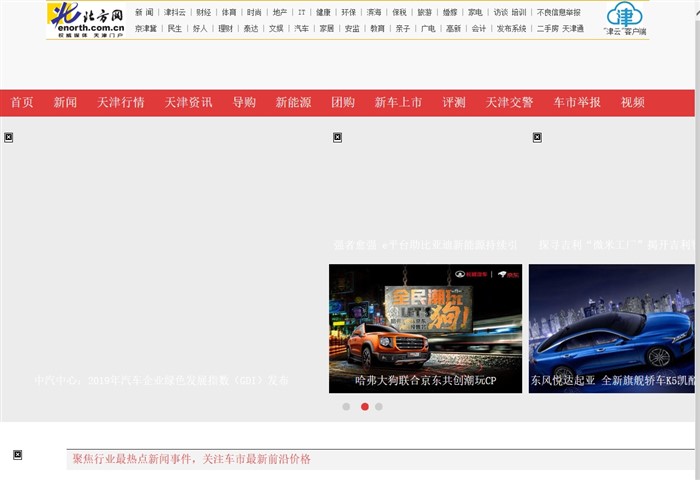Open the 天津通 header link
Screen dimensions: 700x480
pyautogui.click(x=573, y=29)
